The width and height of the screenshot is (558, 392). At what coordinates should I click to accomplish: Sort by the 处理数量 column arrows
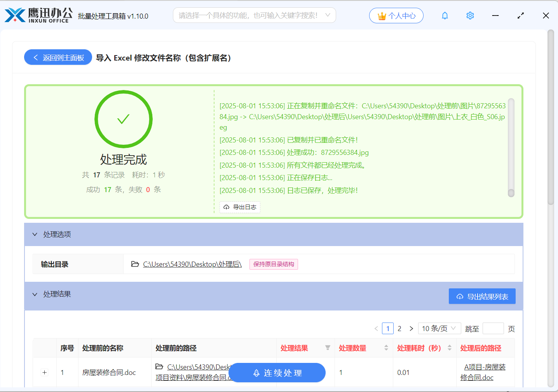coord(386,348)
